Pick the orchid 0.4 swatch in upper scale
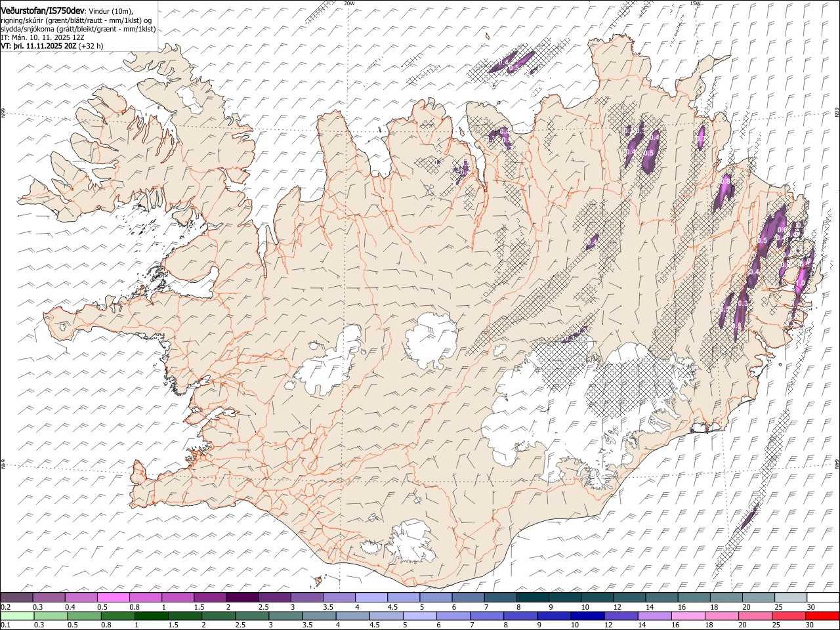 [x=81, y=598]
